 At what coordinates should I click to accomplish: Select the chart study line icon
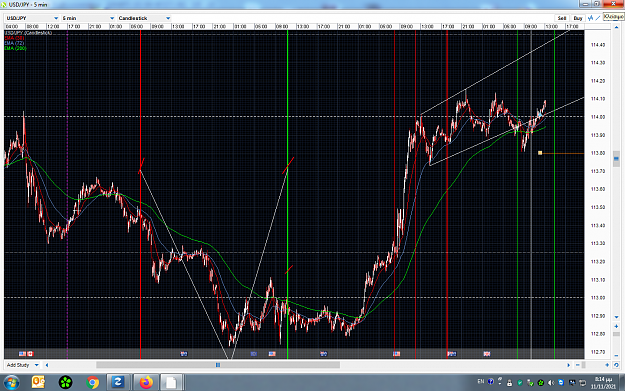tap(591, 18)
